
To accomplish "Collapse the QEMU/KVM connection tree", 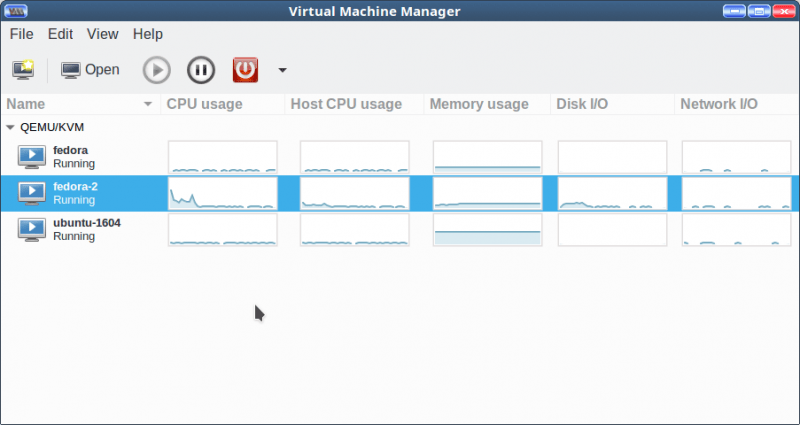I will click(x=10, y=128).
